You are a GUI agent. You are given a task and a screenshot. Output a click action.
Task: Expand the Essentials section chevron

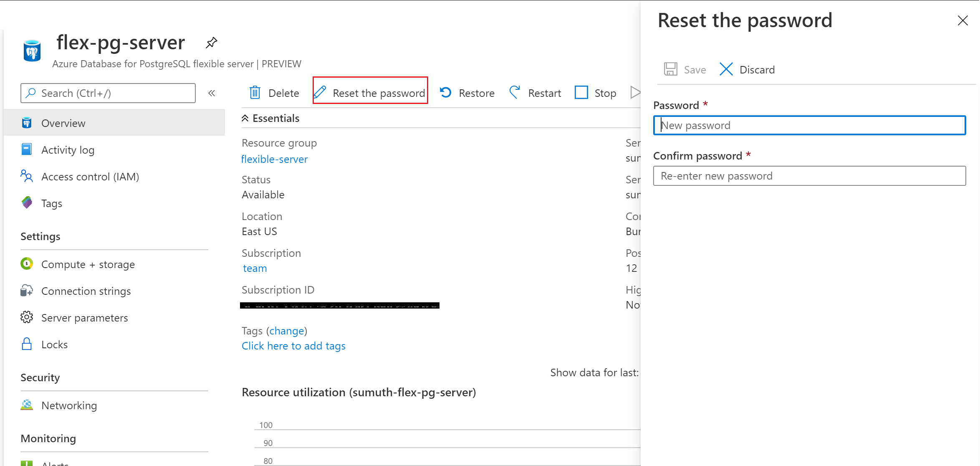tap(247, 118)
